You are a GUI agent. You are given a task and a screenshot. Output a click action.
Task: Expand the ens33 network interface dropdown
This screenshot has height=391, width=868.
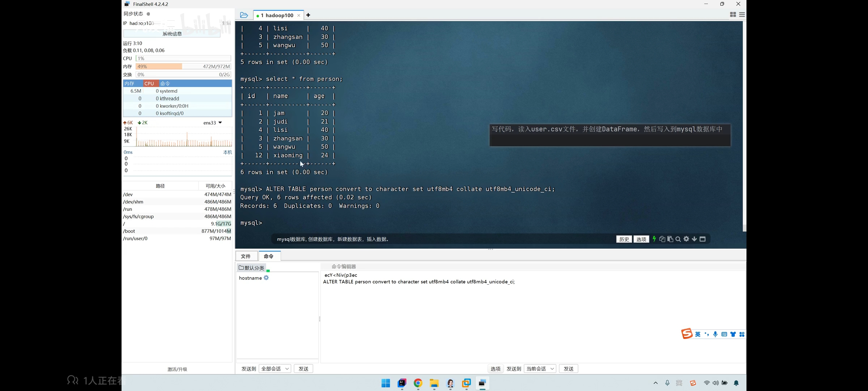220,123
